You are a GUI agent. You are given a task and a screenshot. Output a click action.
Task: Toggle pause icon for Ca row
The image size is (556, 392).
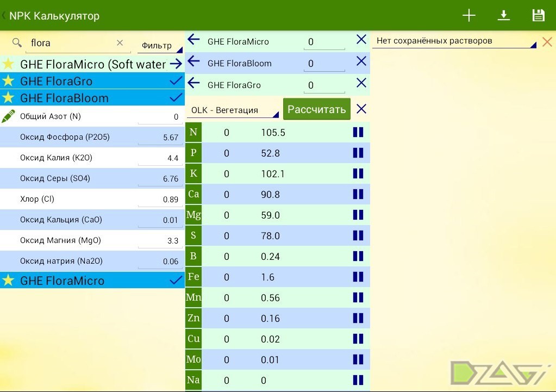tap(358, 194)
